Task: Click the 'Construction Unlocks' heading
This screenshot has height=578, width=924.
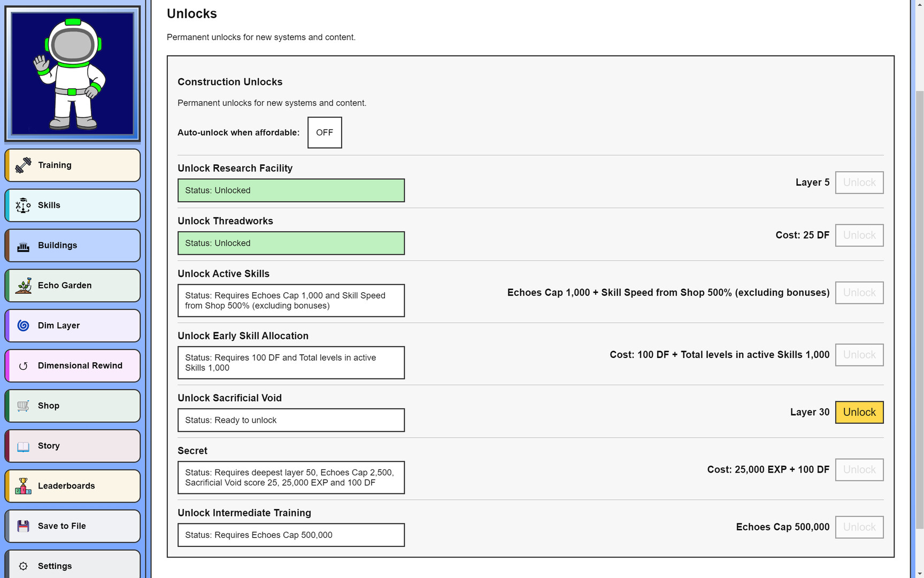Action: (x=230, y=82)
